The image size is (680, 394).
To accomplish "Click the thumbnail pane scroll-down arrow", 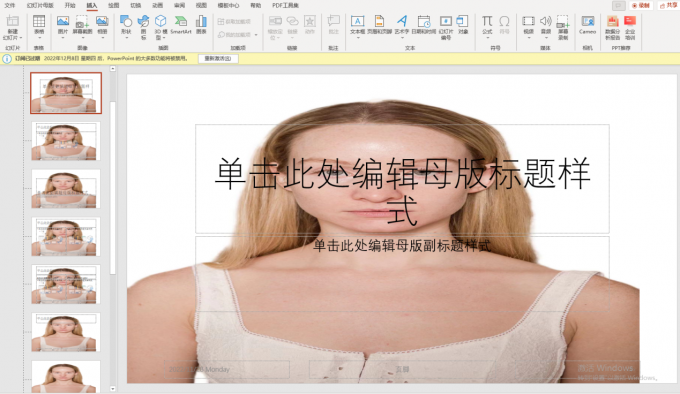I will coord(113,389).
